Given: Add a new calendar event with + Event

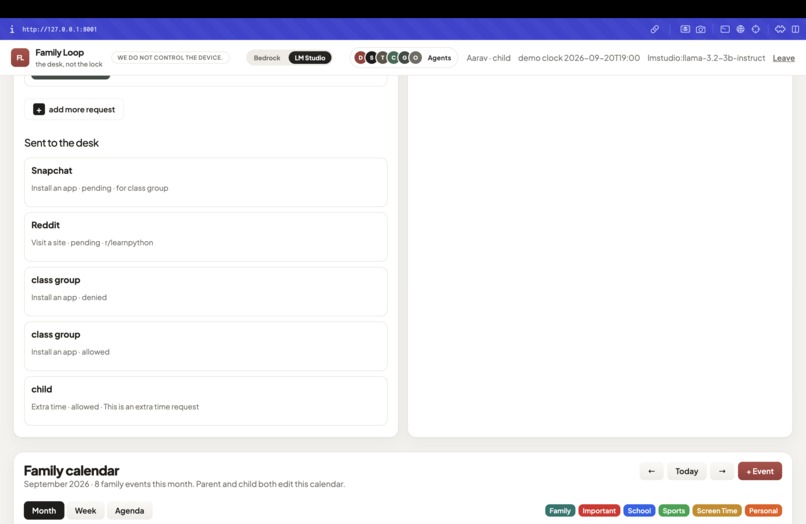Looking at the screenshot, I should coord(760,471).
